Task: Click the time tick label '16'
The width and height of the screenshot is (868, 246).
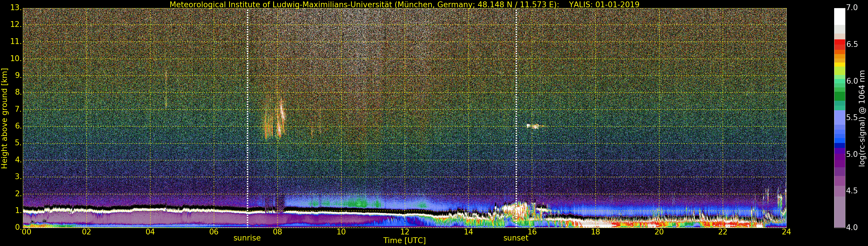Action: click(532, 232)
